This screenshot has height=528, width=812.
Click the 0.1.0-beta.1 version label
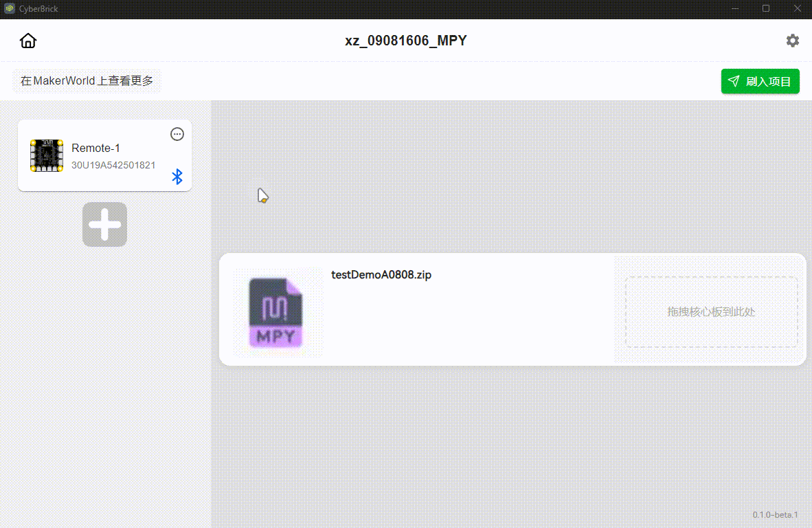tap(775, 514)
